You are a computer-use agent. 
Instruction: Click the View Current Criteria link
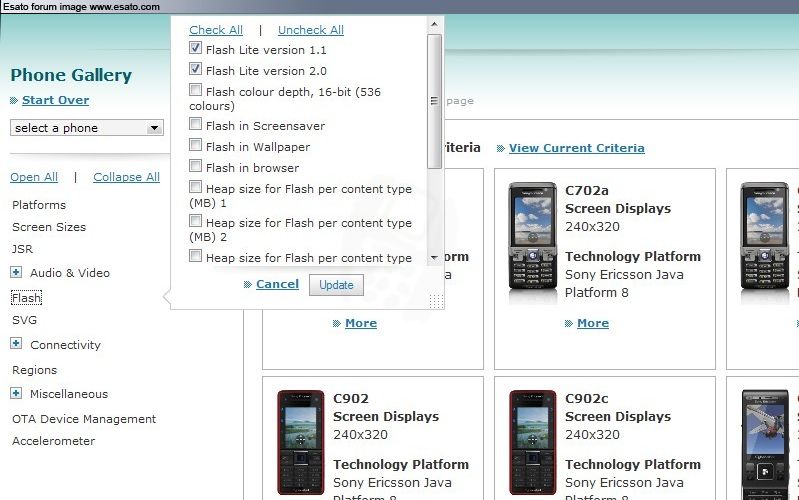tap(577, 148)
